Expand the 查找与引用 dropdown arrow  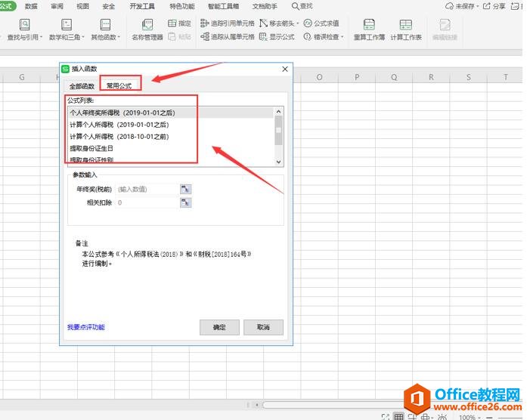point(41,37)
